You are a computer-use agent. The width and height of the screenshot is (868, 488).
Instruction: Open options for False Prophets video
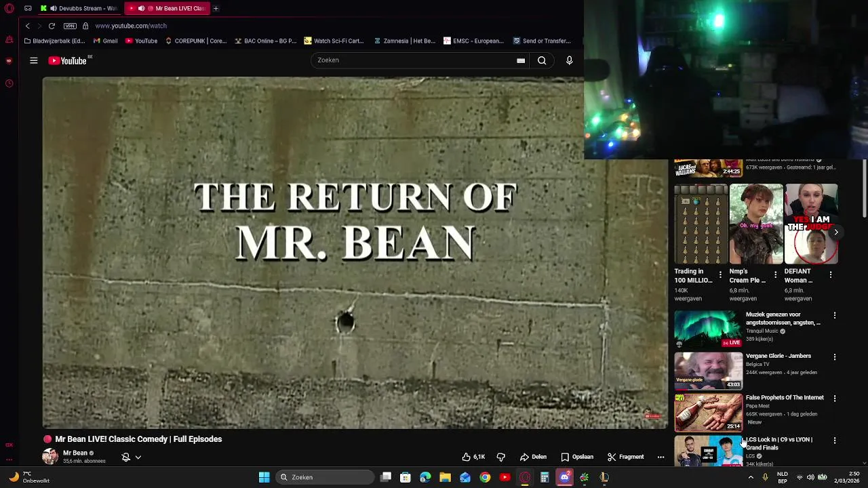(x=835, y=399)
